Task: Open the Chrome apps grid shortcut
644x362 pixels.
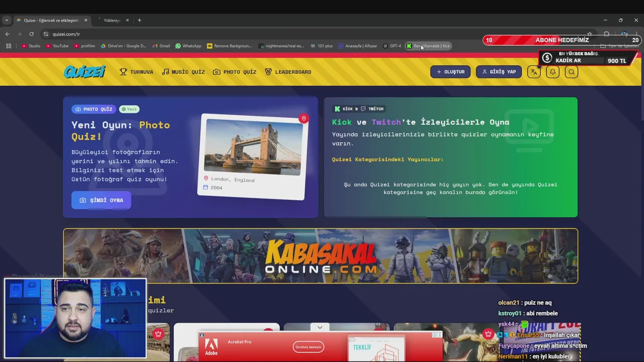Action: (x=9, y=46)
